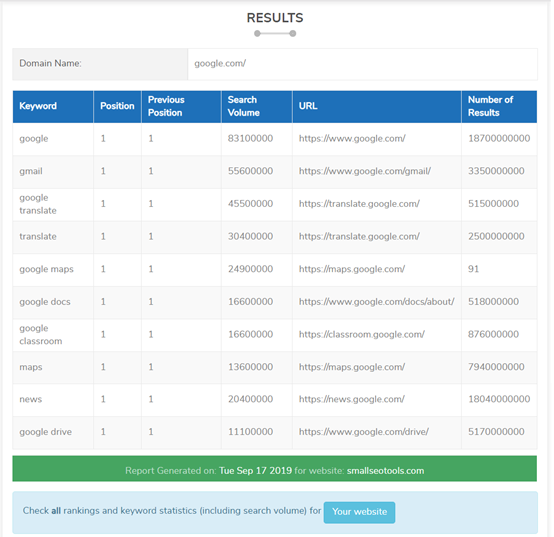Screen dimensions: 554x537
Task: Click the Previous Position column header
Action: coord(166,106)
